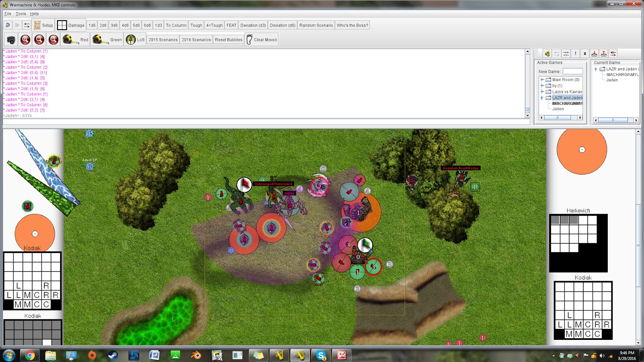This screenshot has width=644, height=362.
Task: Open the Tools menu
Action: pos(21,13)
